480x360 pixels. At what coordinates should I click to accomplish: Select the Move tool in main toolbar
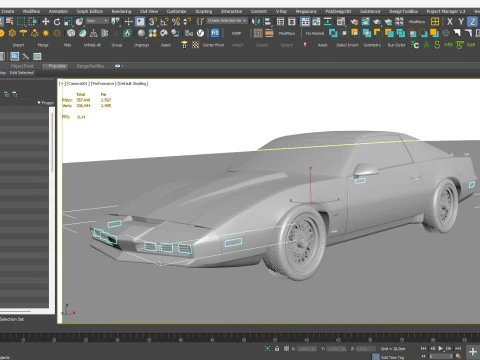coord(45,22)
